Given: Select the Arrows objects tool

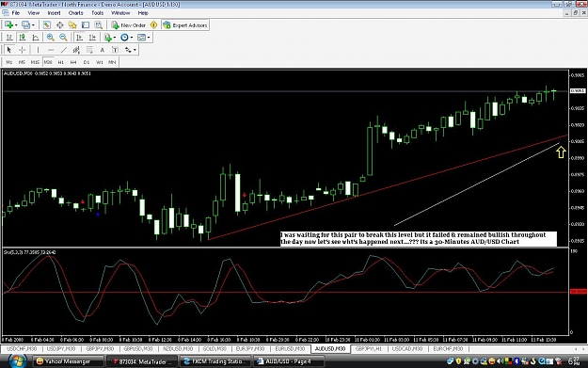Looking at the screenshot, I should click(128, 50).
